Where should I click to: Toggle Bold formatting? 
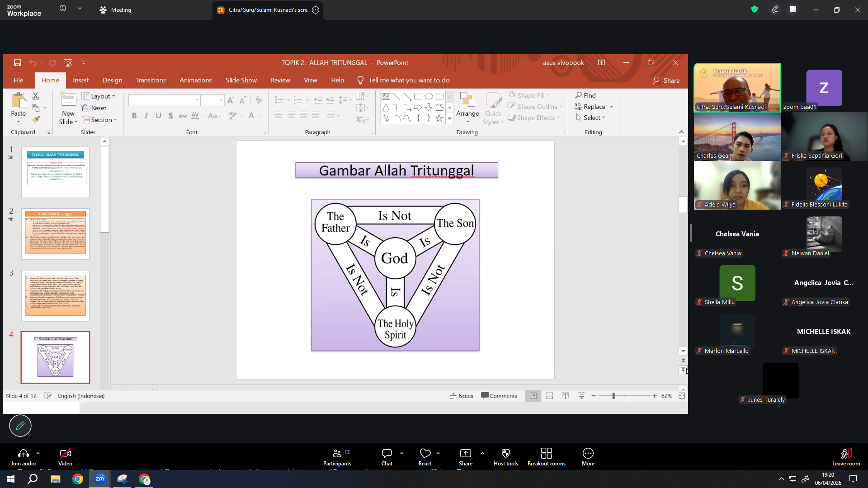click(x=134, y=116)
